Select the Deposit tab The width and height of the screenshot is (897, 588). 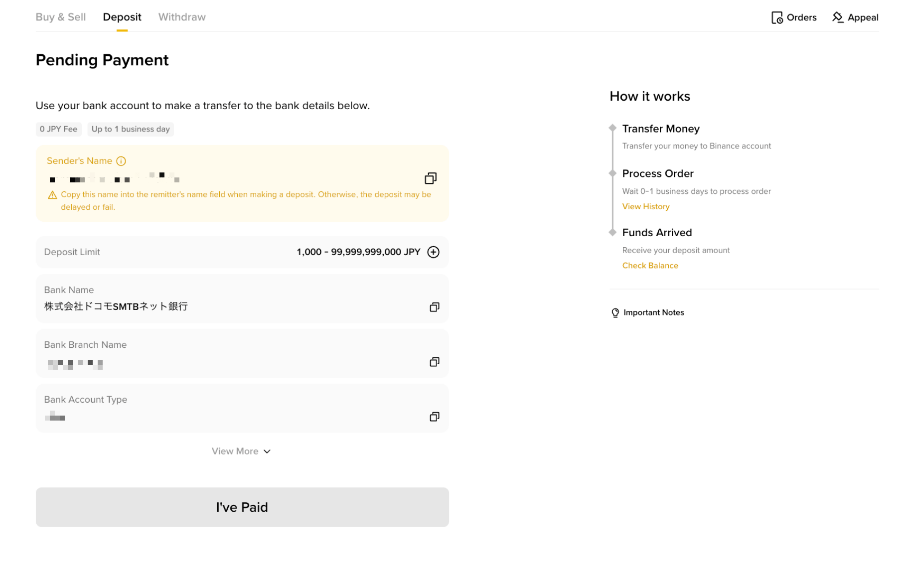click(x=122, y=17)
